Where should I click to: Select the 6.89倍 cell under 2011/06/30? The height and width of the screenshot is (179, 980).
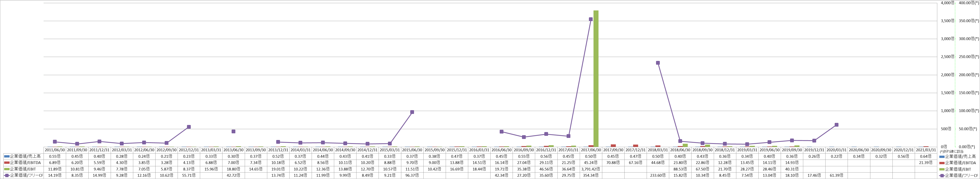coord(55,163)
